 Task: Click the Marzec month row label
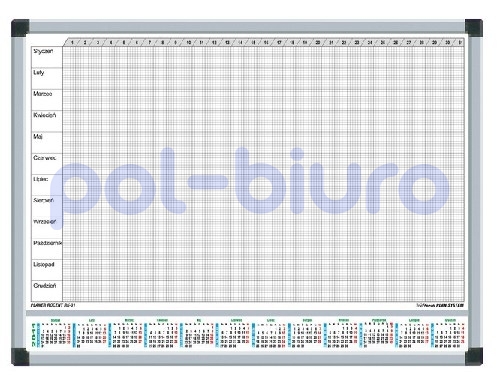pyautogui.click(x=43, y=94)
